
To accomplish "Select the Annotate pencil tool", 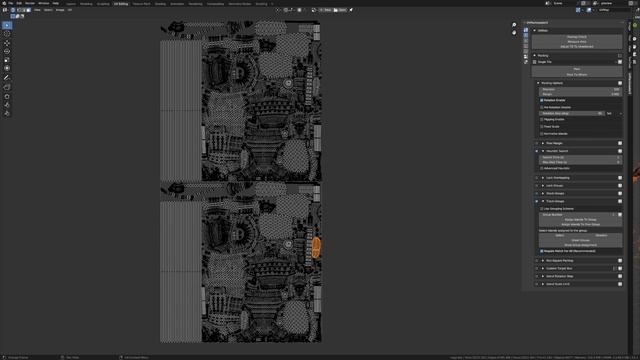I will tap(7, 78).
